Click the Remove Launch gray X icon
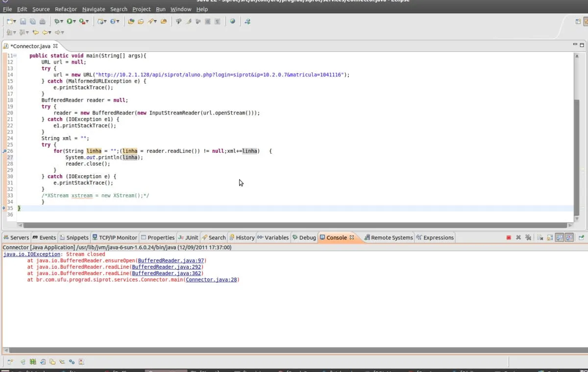This screenshot has height=372, width=588. (518, 238)
